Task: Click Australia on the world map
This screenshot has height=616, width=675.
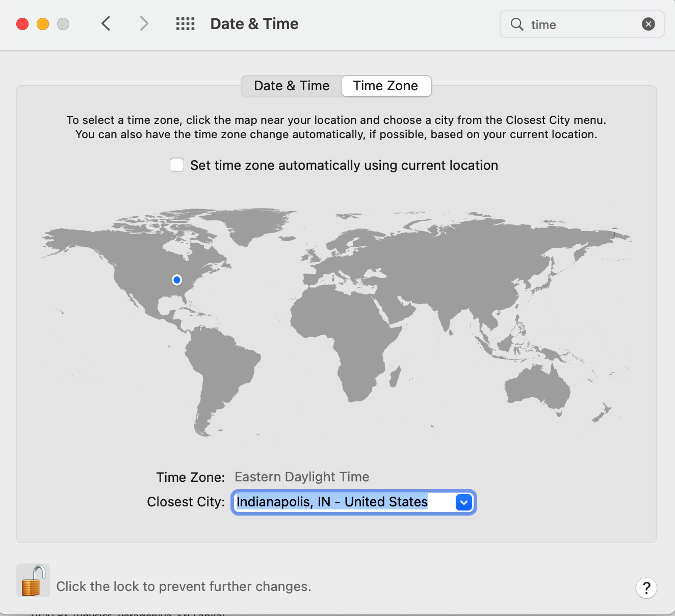Action: 538,389
